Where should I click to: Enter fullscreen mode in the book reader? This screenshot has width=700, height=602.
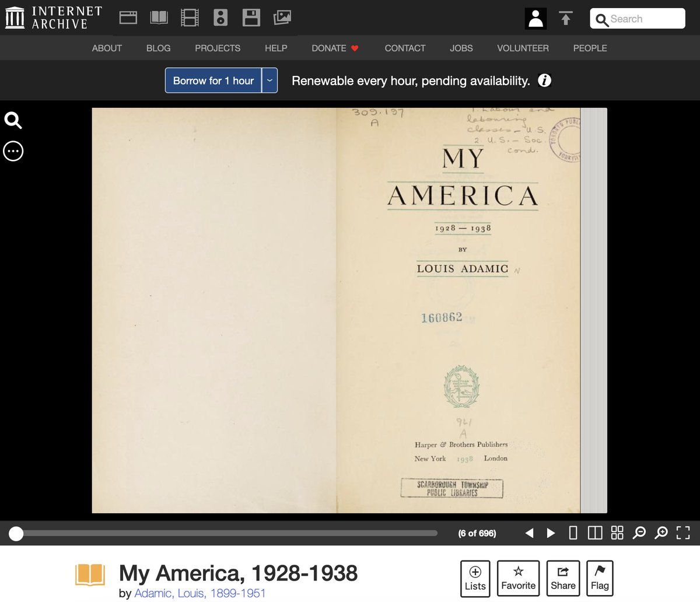(683, 533)
